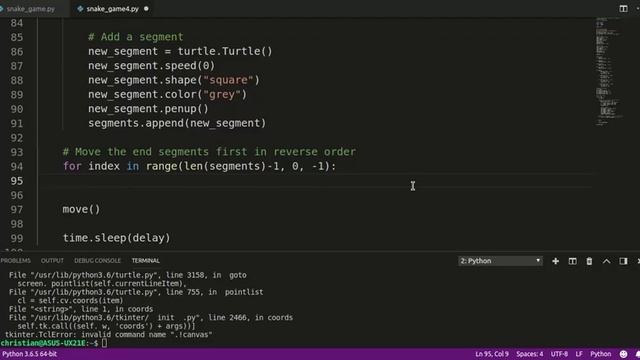
Task: Click 'move()' on line 97
Action: coord(81,209)
